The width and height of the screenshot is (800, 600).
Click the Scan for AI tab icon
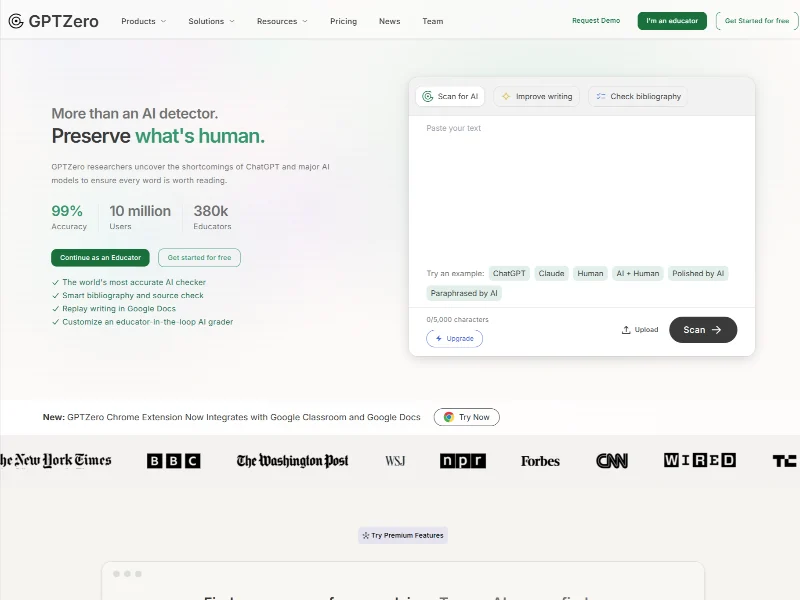click(428, 96)
